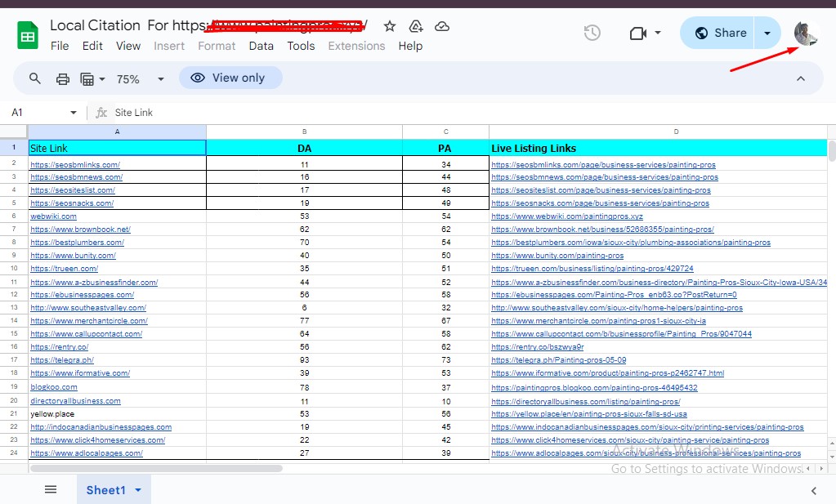Viewport: 836px width, 504px height.
Task: Open the Data menu
Action: pyautogui.click(x=261, y=46)
